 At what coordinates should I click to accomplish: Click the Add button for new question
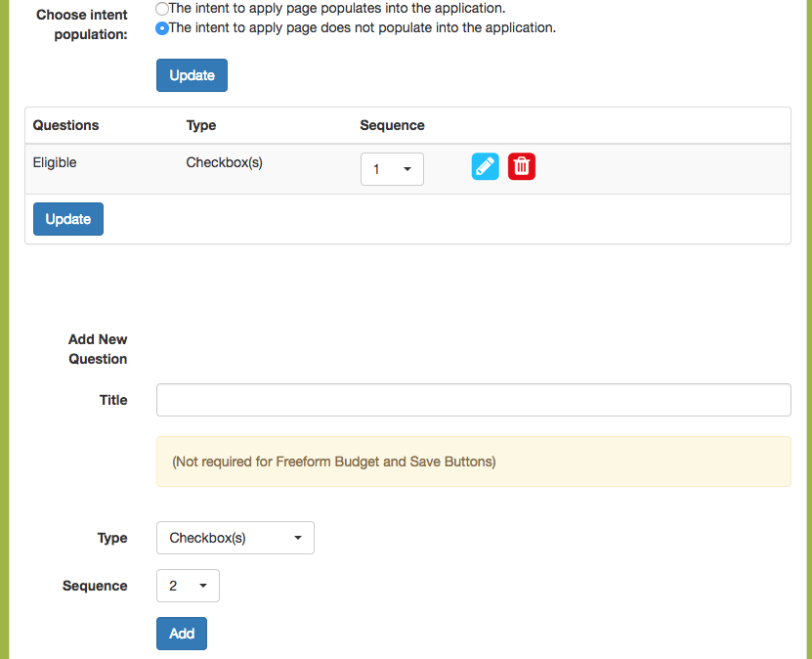point(181,634)
